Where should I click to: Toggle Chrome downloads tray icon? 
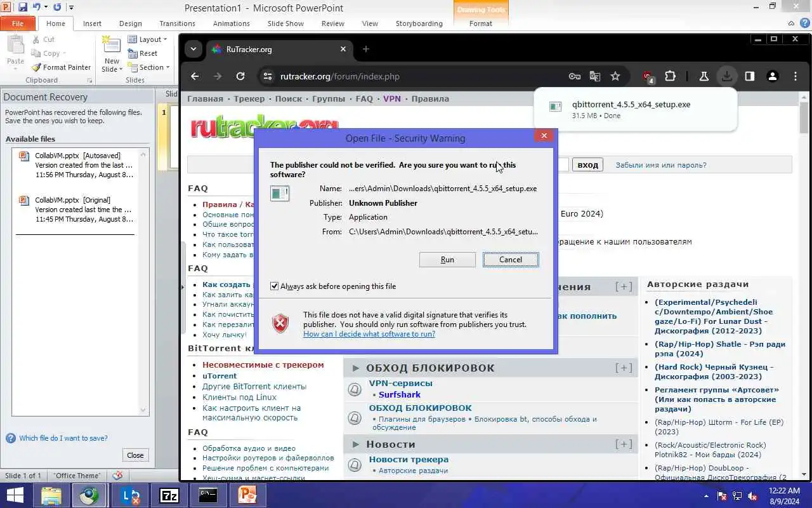tap(726, 76)
